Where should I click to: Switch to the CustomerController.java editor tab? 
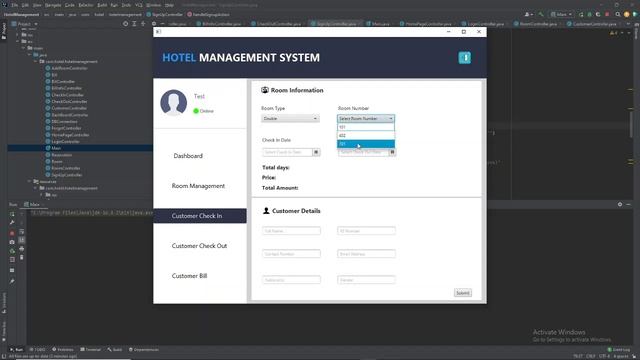point(591,24)
